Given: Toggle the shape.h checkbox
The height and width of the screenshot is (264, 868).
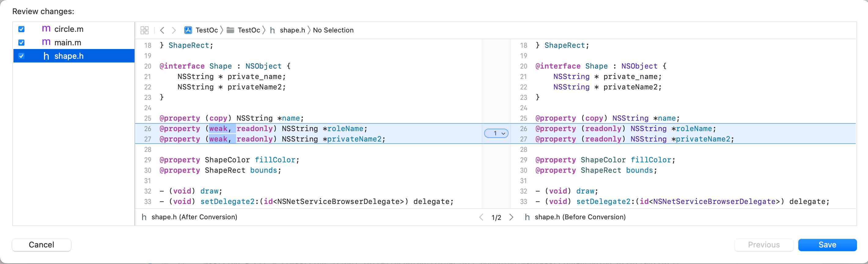Looking at the screenshot, I should 22,56.
